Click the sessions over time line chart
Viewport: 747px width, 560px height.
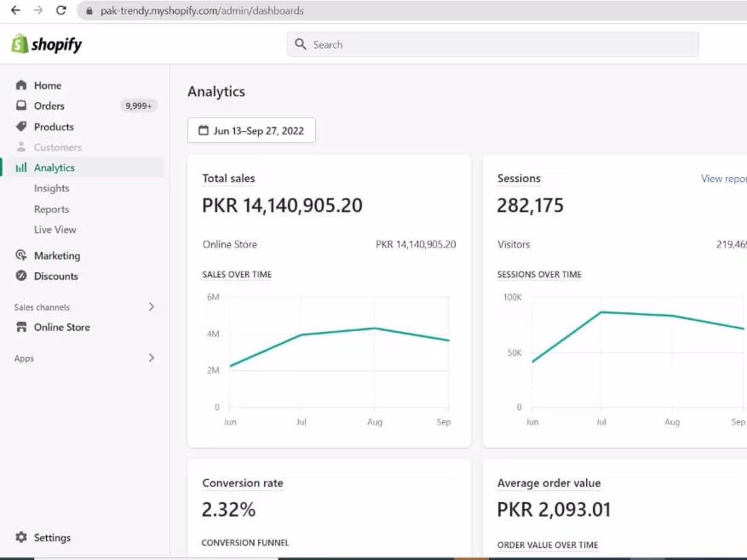(x=623, y=360)
